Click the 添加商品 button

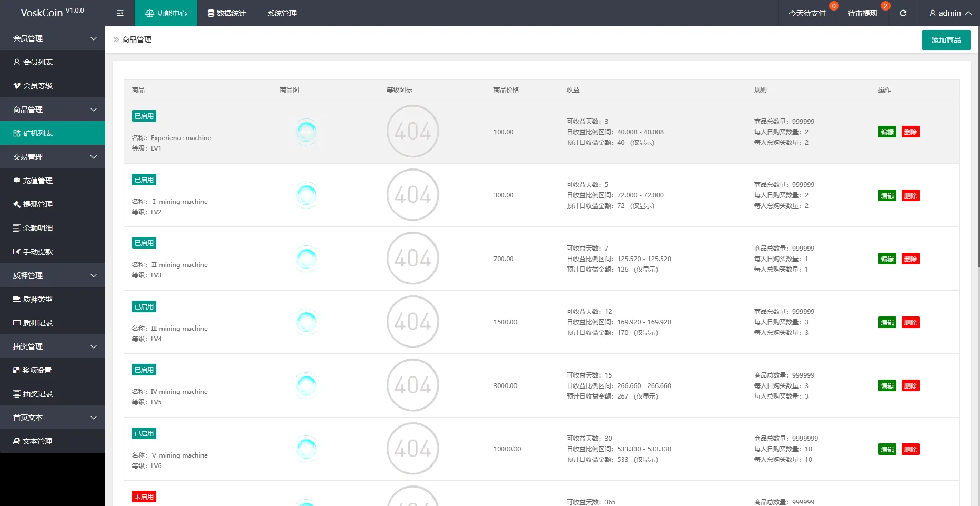(x=946, y=40)
